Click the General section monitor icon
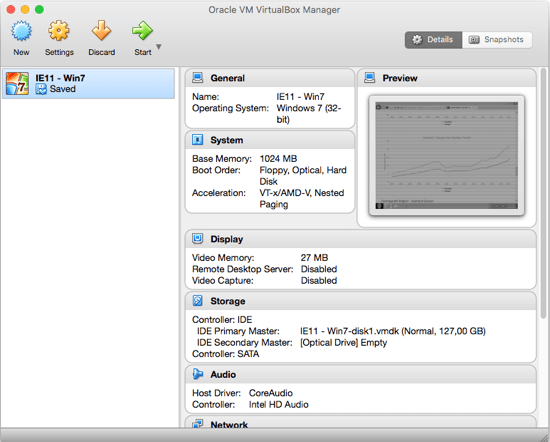The image size is (550, 442). tap(197, 78)
